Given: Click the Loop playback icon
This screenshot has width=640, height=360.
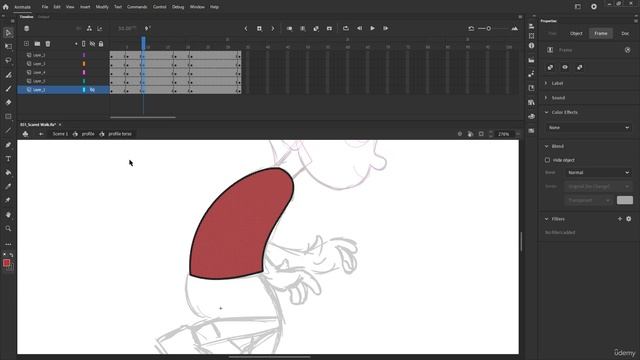Looking at the screenshot, I should 346,28.
